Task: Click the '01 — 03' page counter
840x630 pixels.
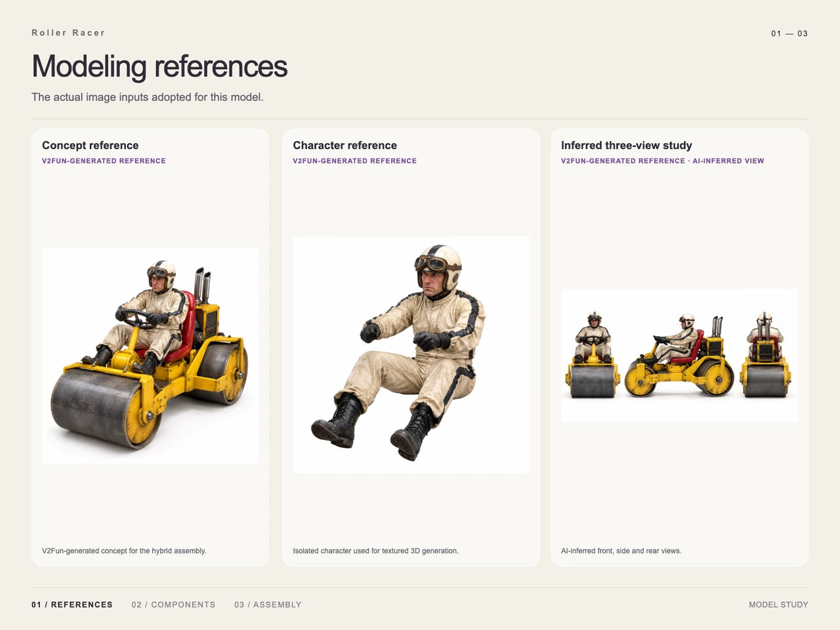Action: click(x=789, y=33)
